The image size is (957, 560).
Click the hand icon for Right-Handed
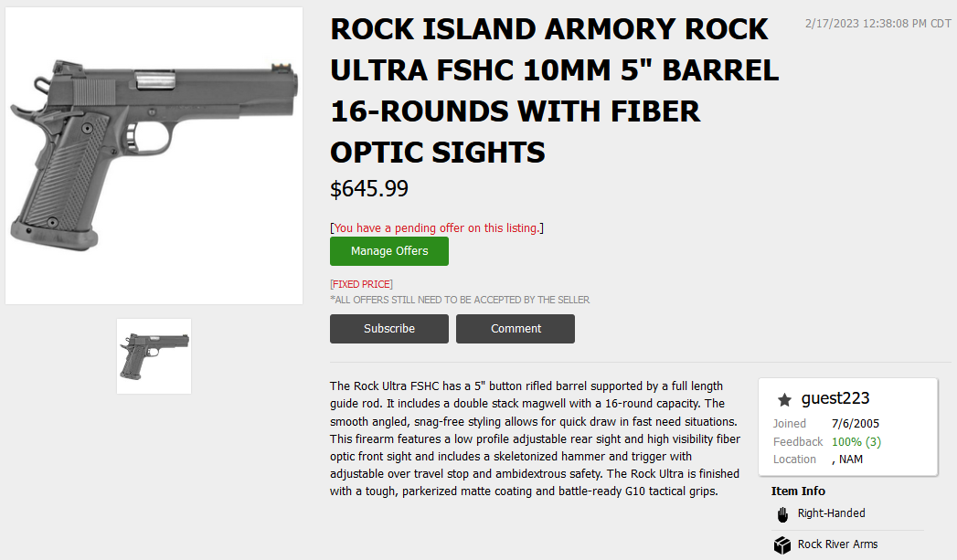pos(782,514)
